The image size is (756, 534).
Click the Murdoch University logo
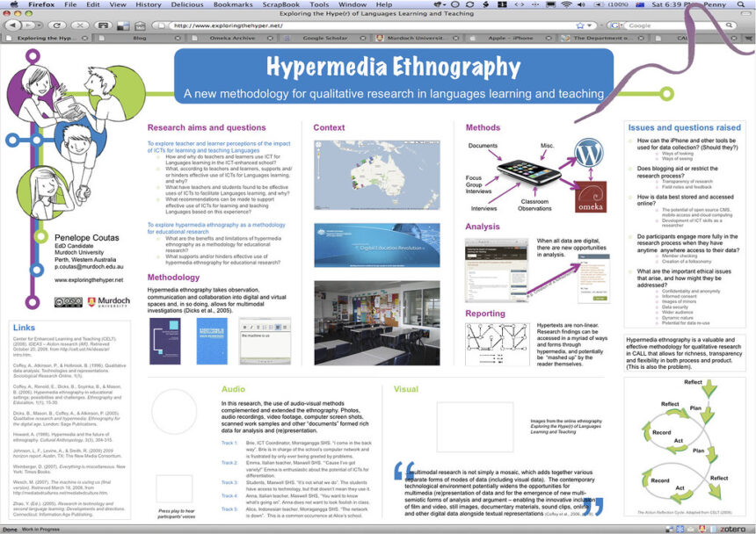(109, 302)
